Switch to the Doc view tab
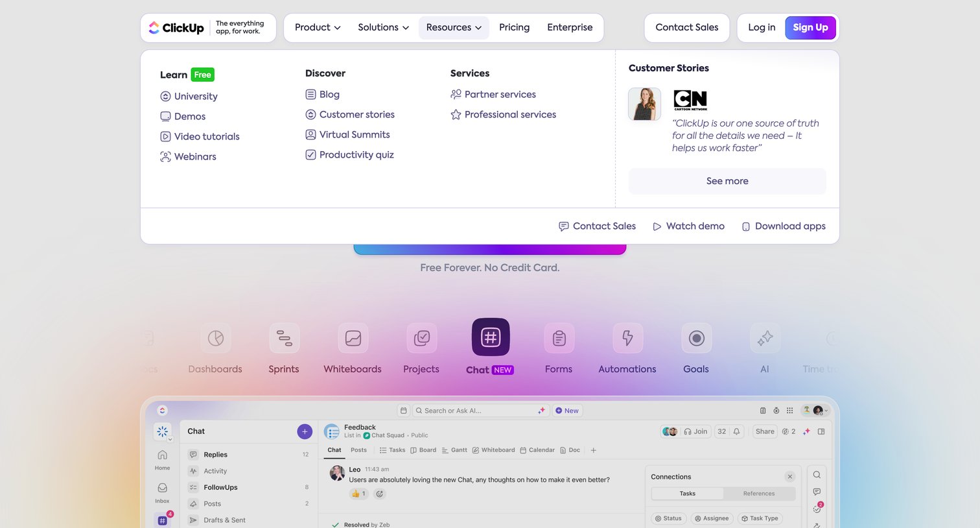The image size is (980, 528). (x=570, y=450)
